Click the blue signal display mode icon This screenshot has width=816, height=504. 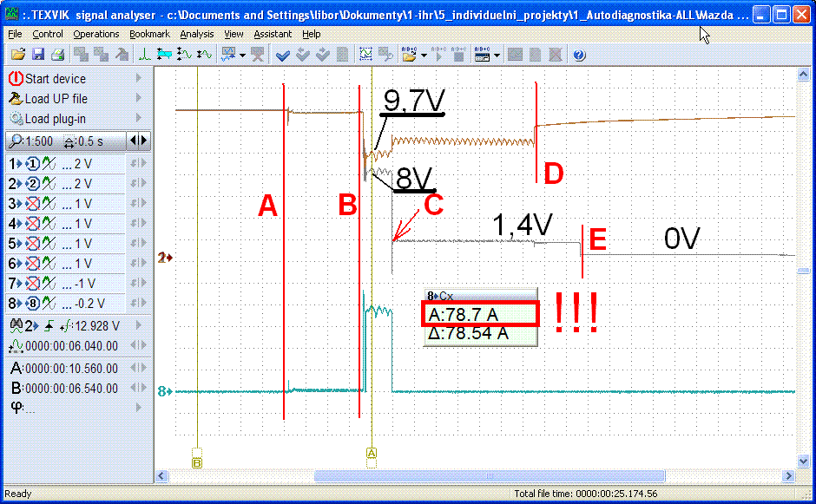click(228, 55)
